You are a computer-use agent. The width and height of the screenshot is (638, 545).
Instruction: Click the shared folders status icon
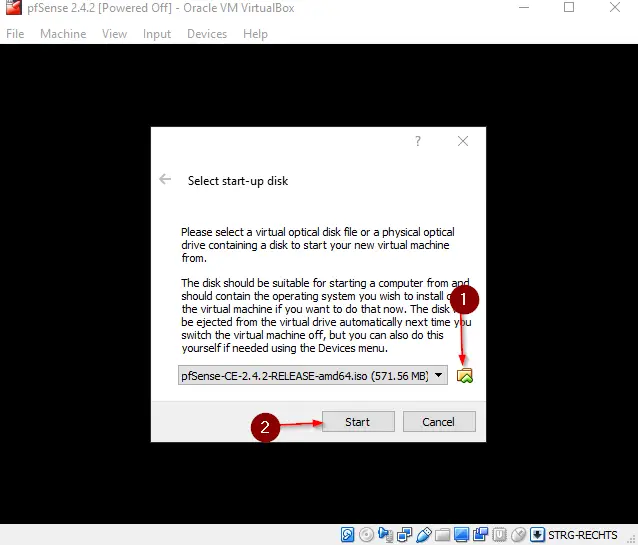(x=442, y=534)
